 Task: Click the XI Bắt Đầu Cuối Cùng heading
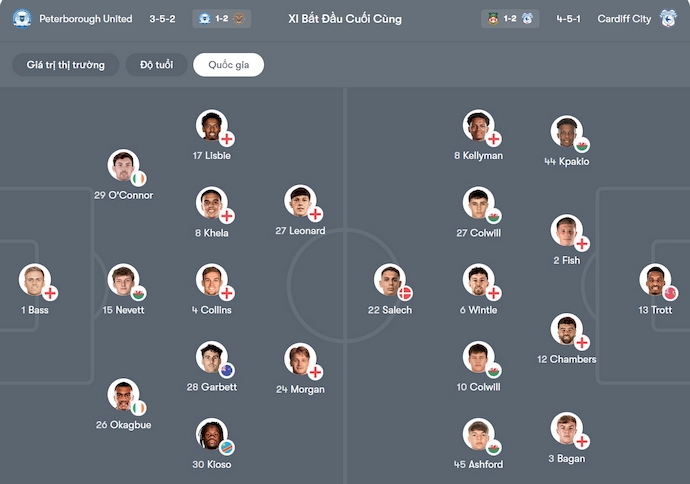tap(345, 19)
